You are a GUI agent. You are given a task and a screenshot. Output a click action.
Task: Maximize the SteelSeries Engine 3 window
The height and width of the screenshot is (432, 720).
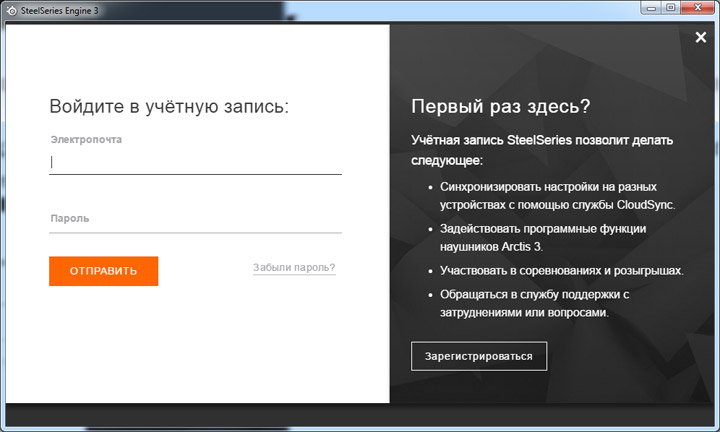point(670,8)
